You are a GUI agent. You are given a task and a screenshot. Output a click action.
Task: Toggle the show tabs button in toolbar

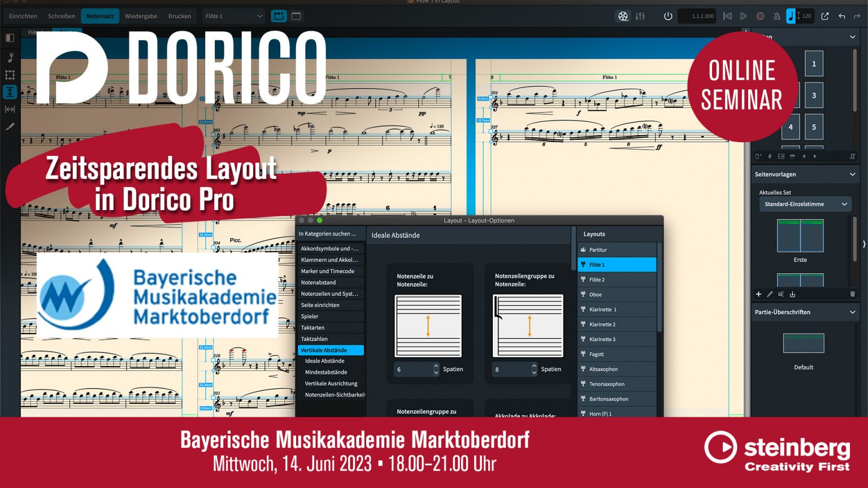click(x=279, y=16)
